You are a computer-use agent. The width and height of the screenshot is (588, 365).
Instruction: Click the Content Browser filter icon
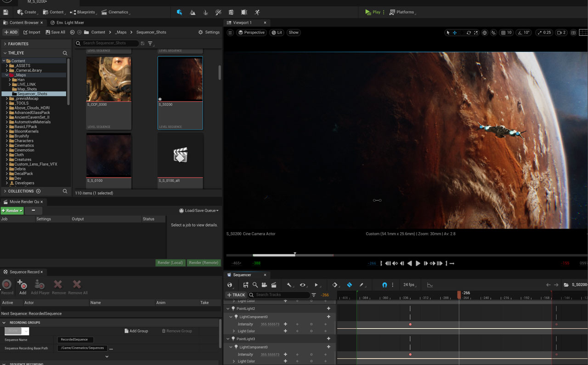click(150, 43)
